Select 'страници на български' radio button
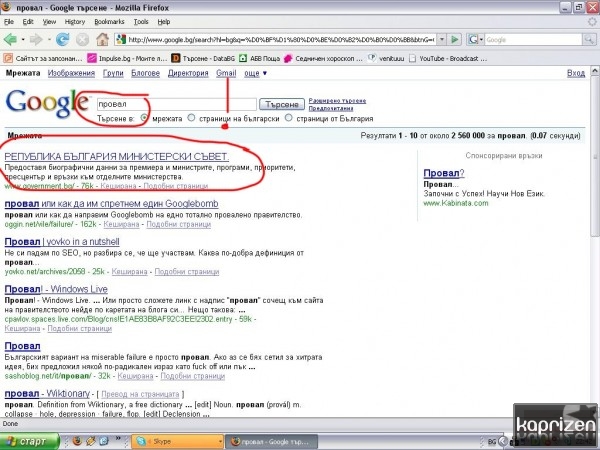 click(x=191, y=118)
